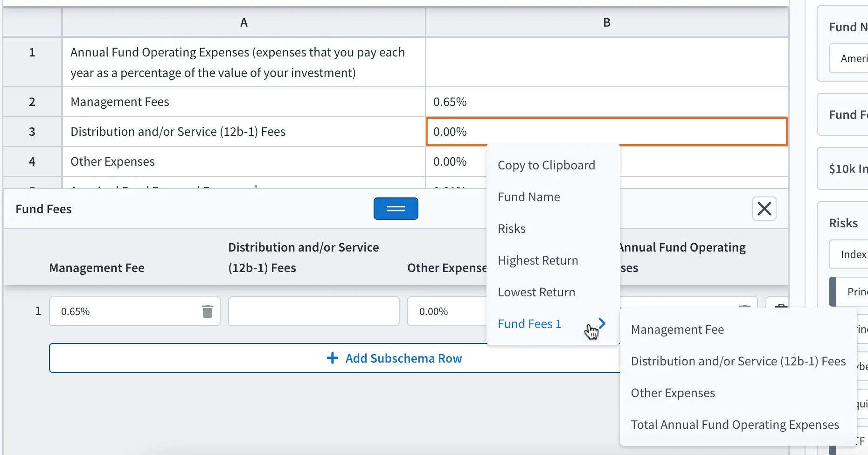Close the Fund Fees panel
This screenshot has height=455, width=868.
coord(764,209)
